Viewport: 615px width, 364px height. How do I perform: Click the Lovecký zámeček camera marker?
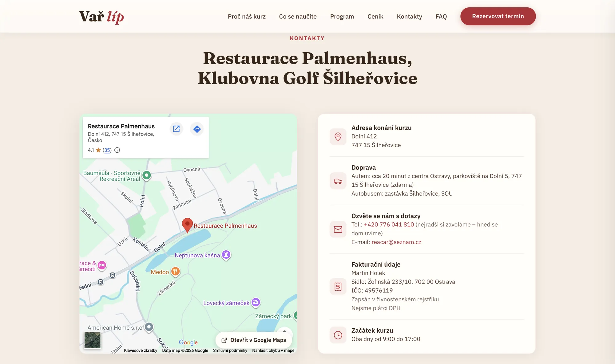(256, 303)
